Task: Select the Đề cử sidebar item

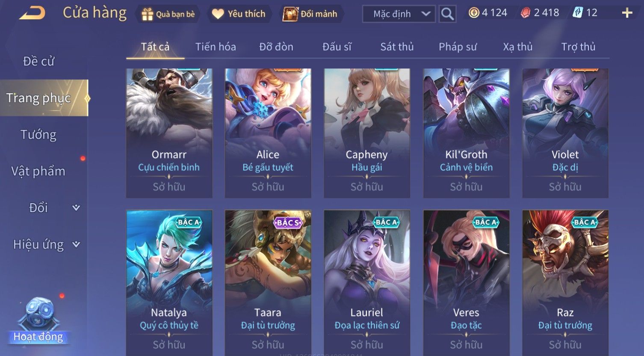Action: click(x=38, y=61)
